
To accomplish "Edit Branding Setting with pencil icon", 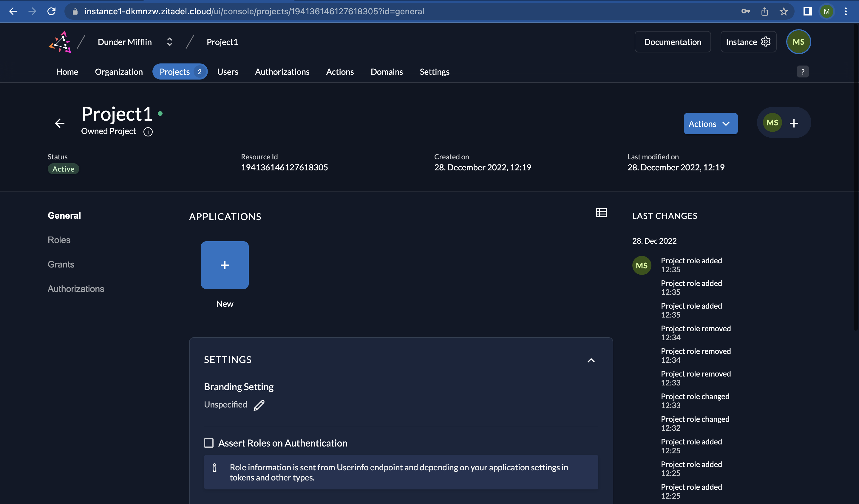I will [259, 405].
